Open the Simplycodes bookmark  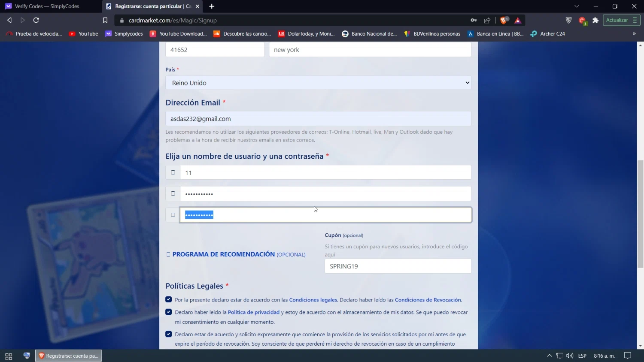[124, 33]
